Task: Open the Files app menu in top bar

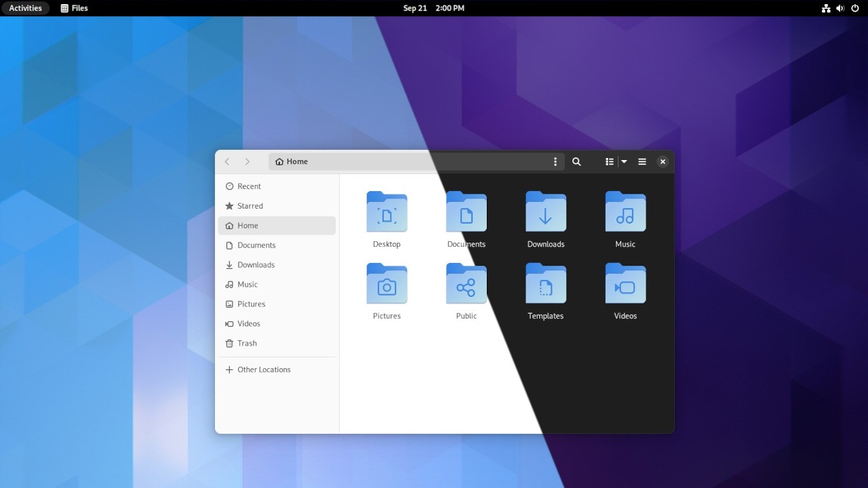Action: (75, 8)
